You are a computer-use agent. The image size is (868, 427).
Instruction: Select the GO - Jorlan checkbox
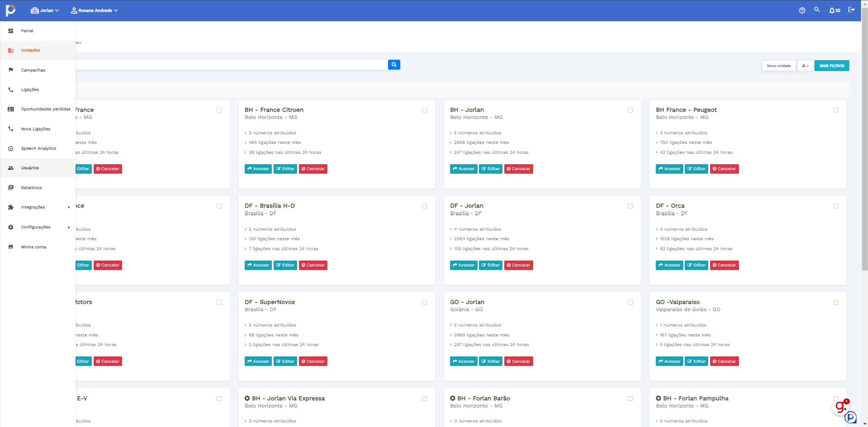pos(631,302)
